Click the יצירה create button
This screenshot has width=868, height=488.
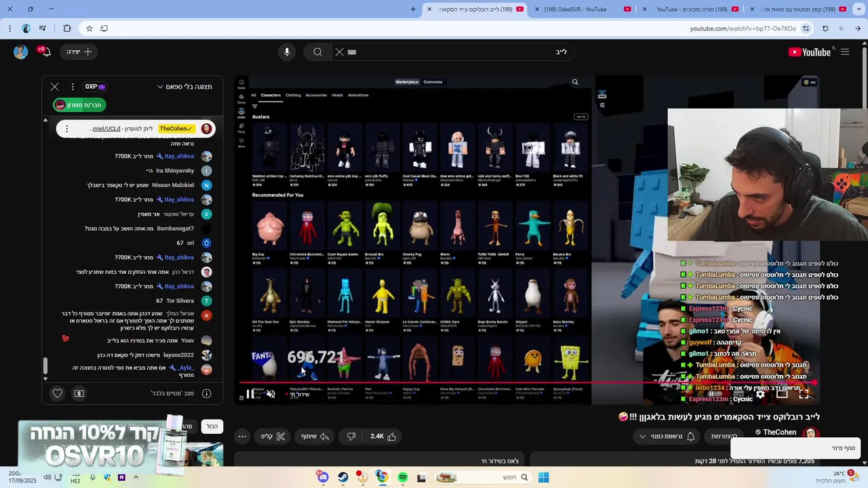tap(80, 52)
